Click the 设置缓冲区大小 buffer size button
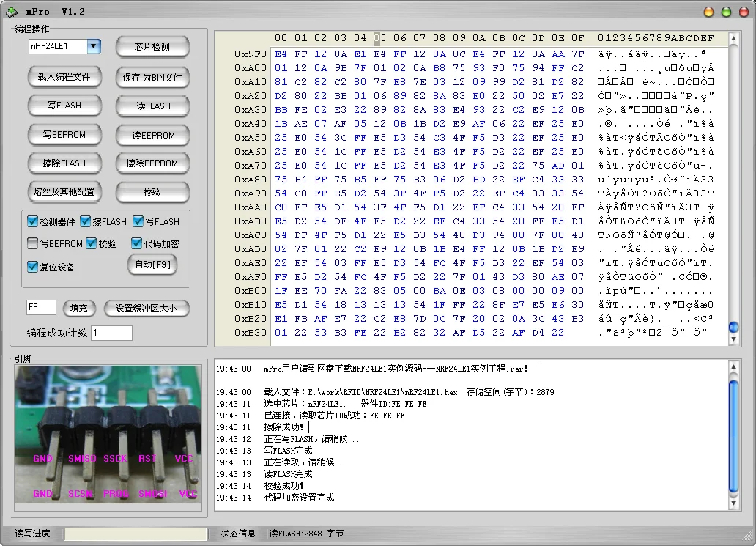Viewport: 756px width, 546px height. tap(146, 309)
